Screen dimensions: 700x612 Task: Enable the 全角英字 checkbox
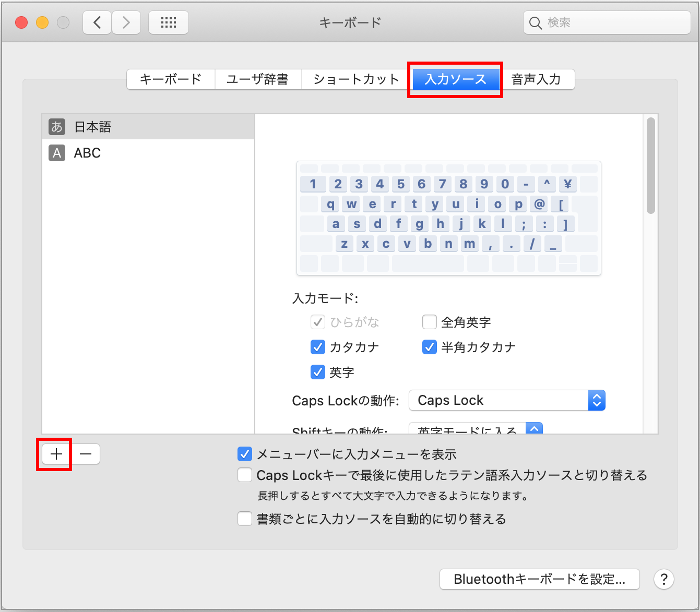point(430,322)
